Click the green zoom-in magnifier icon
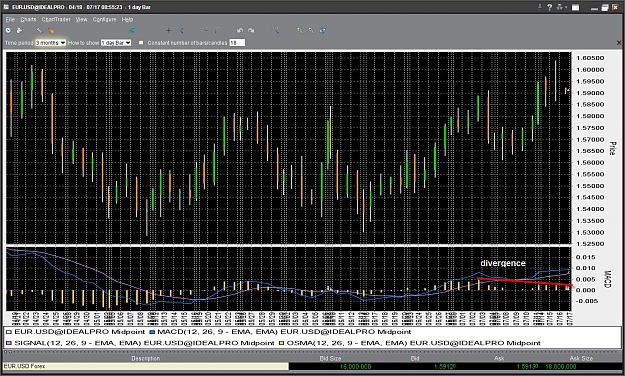625x376 pixels. point(299,30)
